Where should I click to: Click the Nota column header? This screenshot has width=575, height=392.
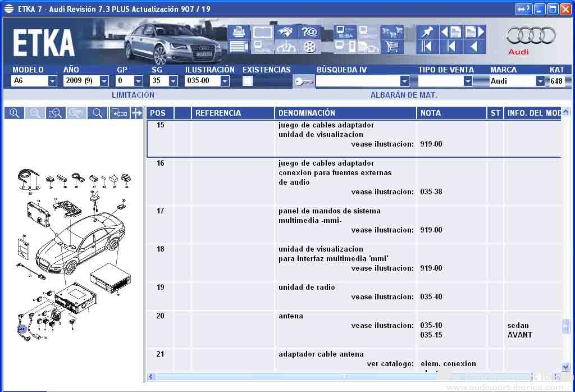tap(451, 113)
